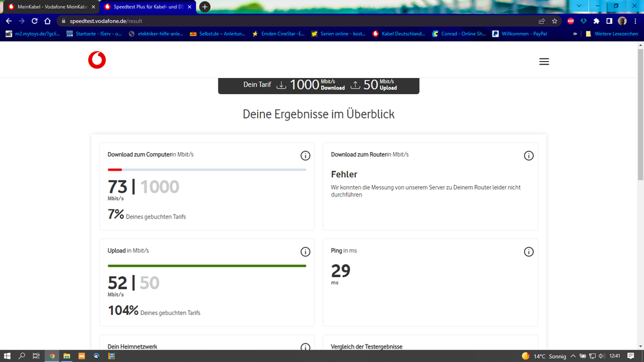Share this page via address bar icon
Screen dimensions: 644x362
pos(542,21)
